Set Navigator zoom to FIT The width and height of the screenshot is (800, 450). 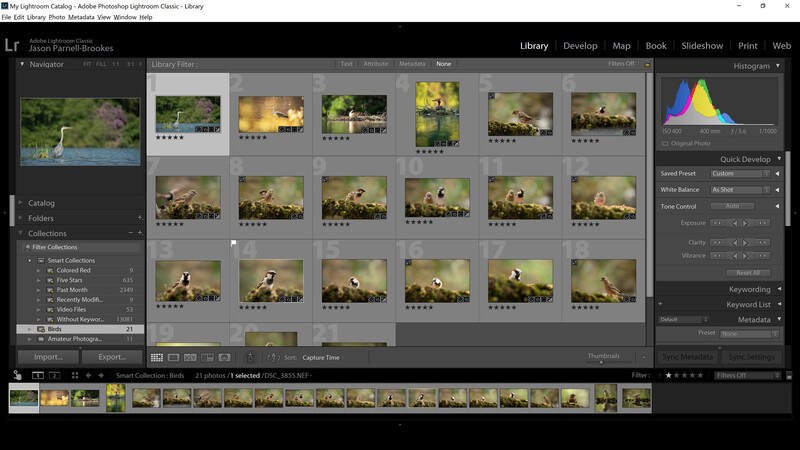click(x=87, y=64)
